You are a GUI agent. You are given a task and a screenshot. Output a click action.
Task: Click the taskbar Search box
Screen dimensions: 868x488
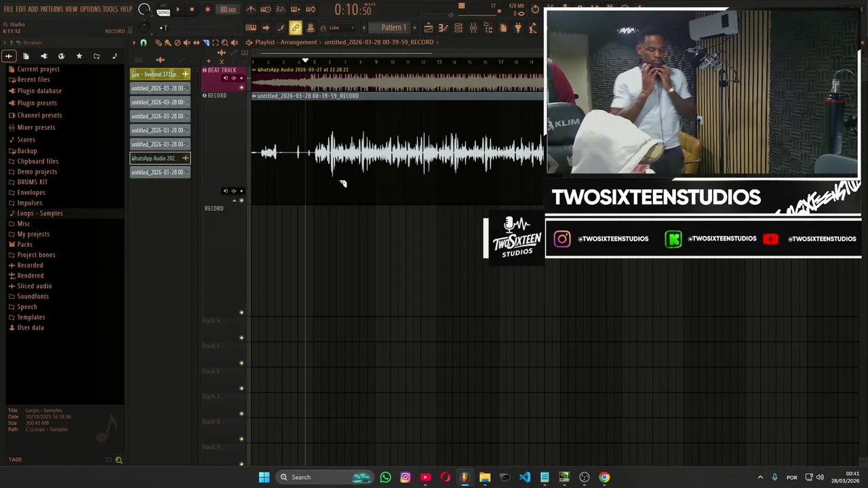[325, 477]
